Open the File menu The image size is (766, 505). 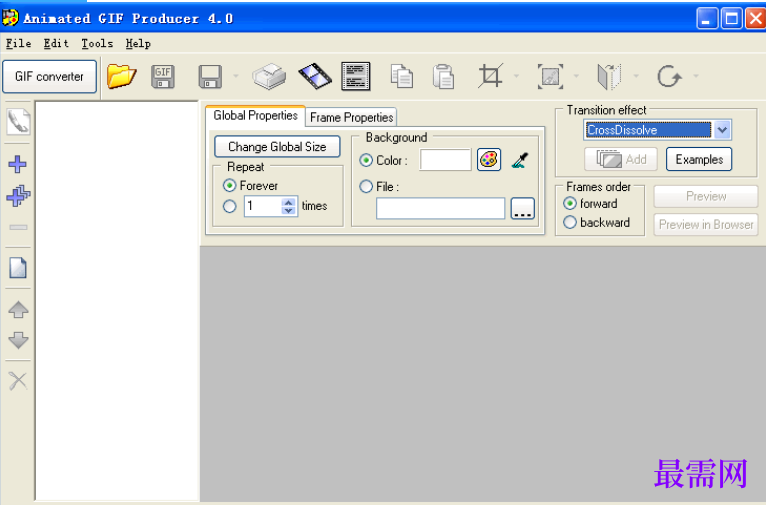pyautogui.click(x=19, y=43)
